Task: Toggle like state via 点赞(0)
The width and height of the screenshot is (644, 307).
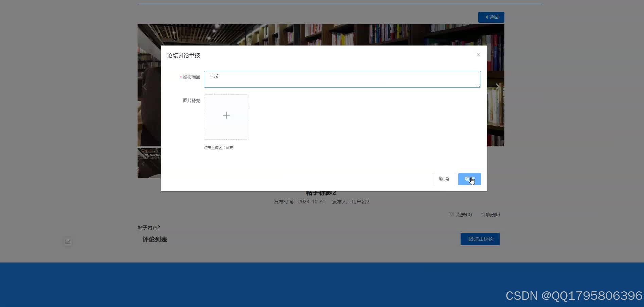Action: coord(464,214)
